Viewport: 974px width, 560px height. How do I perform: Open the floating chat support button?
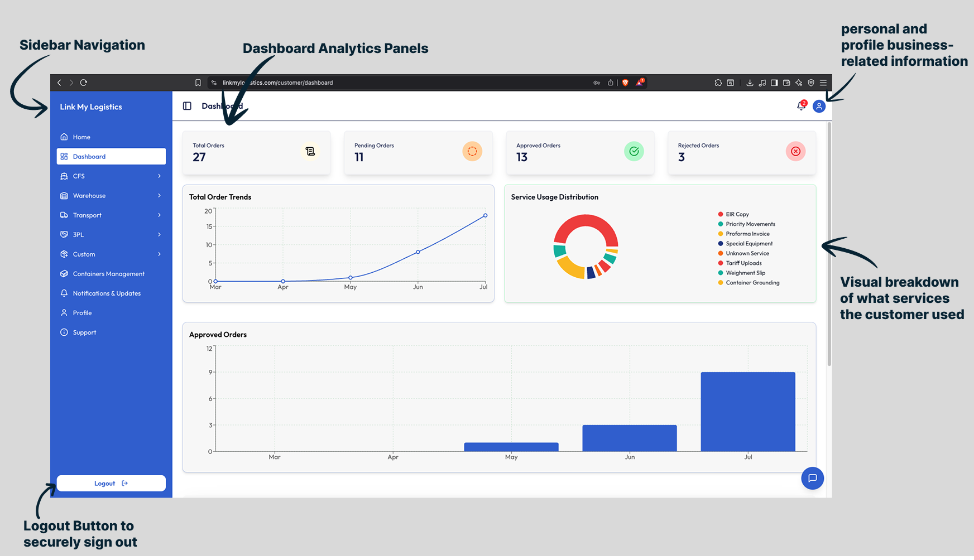(812, 478)
